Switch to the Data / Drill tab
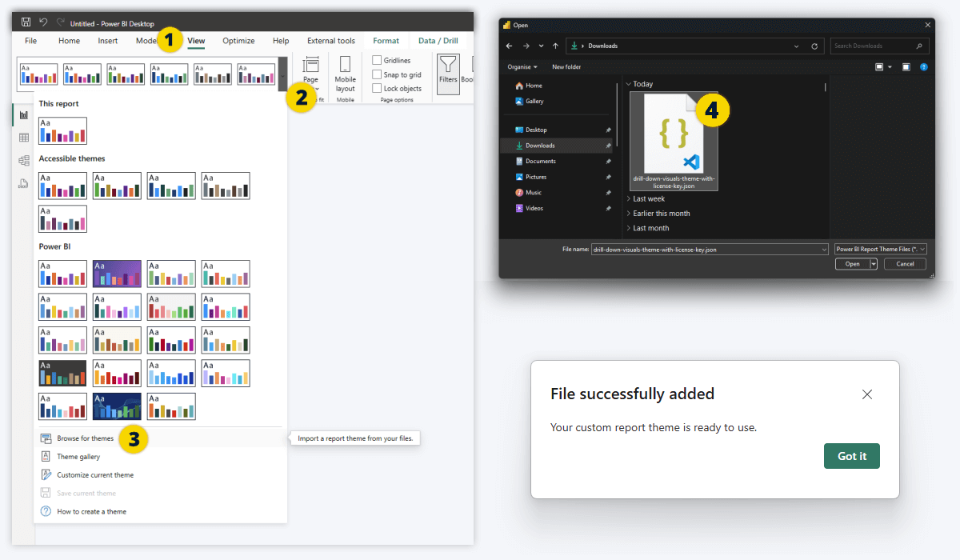The image size is (960, 560). pos(438,41)
